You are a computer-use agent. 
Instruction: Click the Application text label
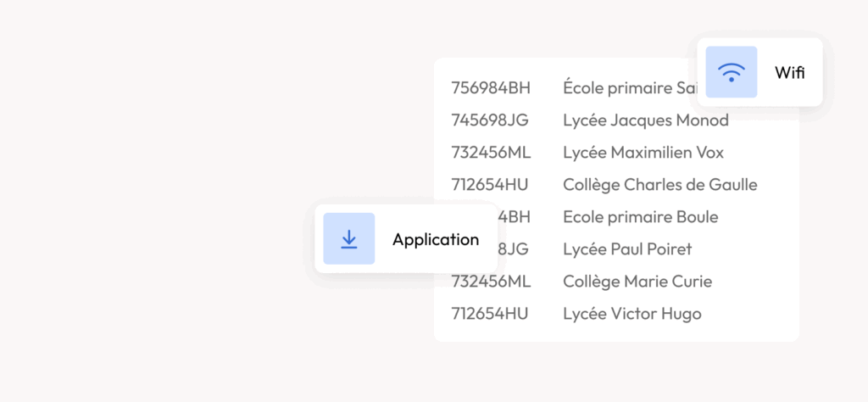coord(435,239)
